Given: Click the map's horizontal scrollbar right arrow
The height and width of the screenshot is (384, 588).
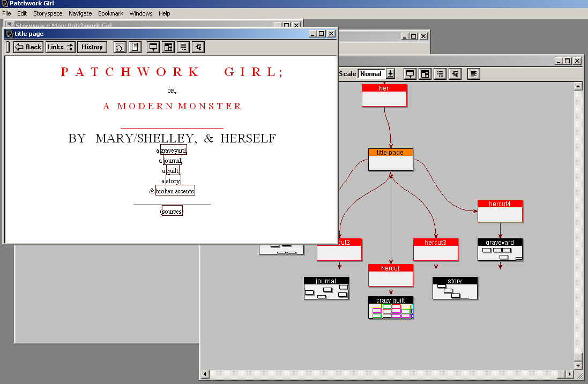Looking at the screenshot, I should tap(570, 374).
